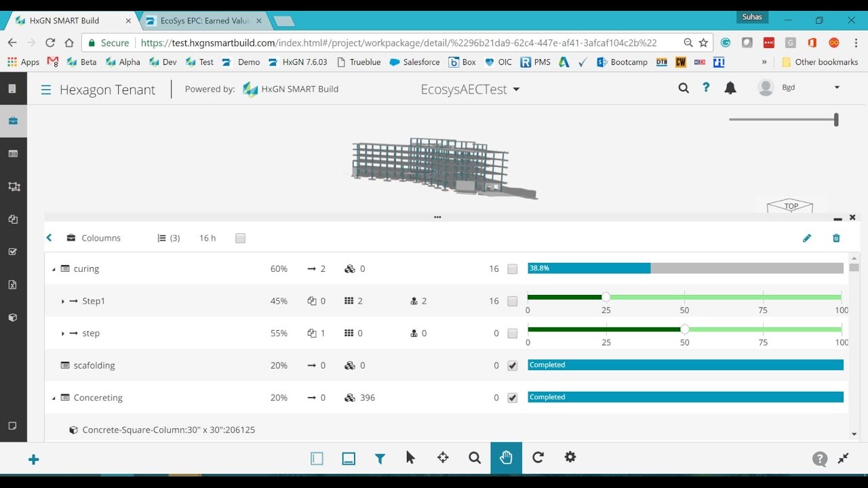Open the Bootcamp bookmark
This screenshot has width=868, height=488.
pos(622,62)
